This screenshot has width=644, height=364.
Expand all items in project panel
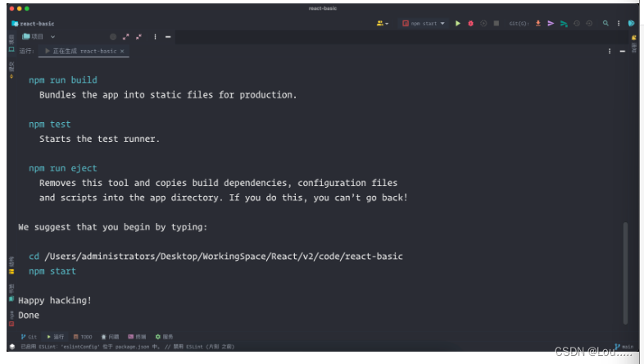coord(125,37)
